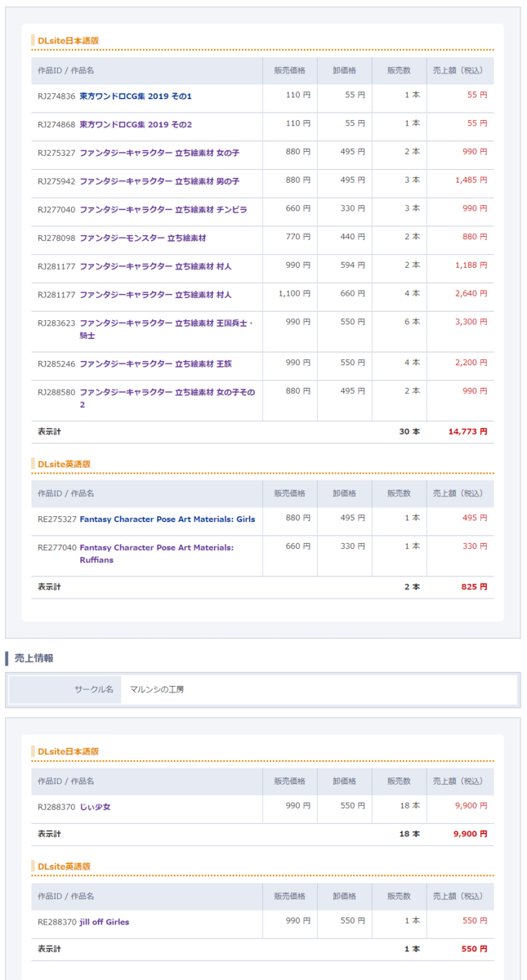Click DLsite日本語版 heading above the 東方ワンドロ rows
Image resolution: width=527 pixels, height=980 pixels.
pos(69,41)
